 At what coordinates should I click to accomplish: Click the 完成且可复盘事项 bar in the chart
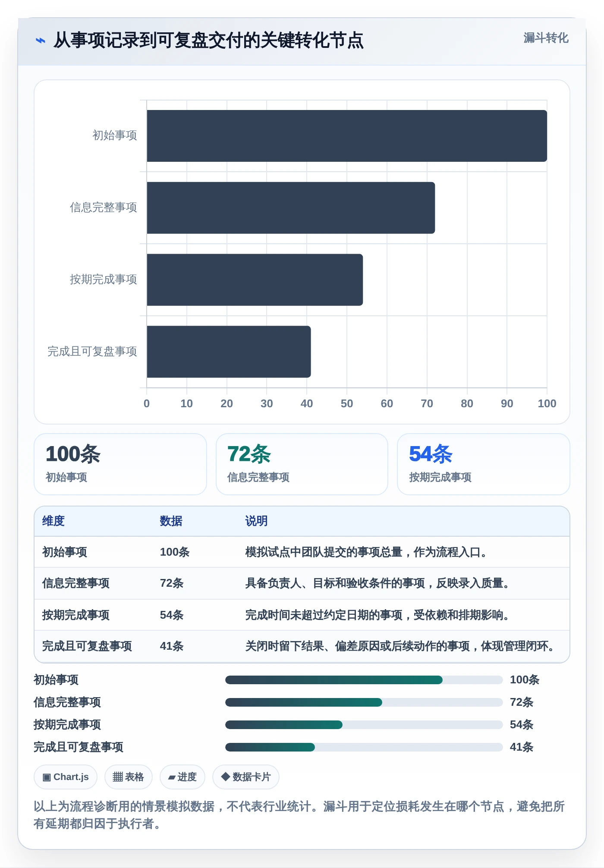click(x=229, y=352)
